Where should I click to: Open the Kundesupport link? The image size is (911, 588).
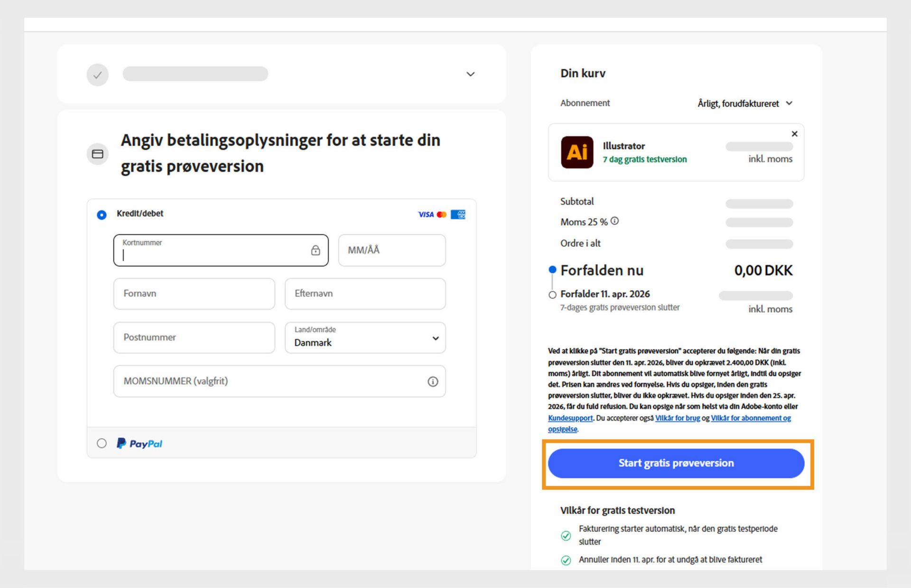[x=570, y=418]
